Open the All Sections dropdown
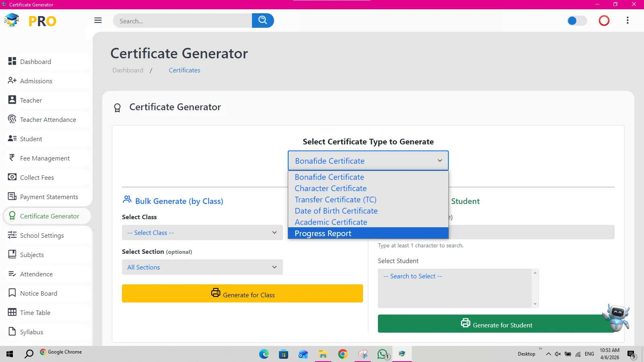This screenshot has height=362, width=644. pos(202,267)
